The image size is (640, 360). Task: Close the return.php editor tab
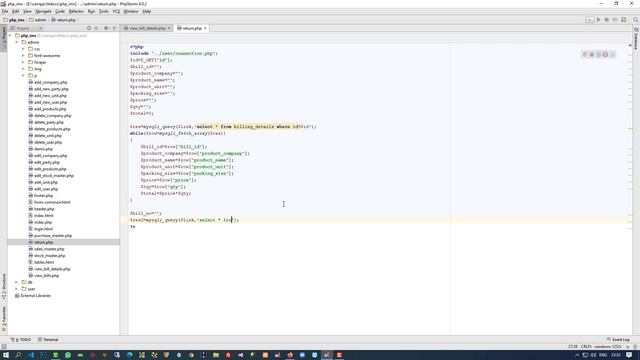(x=205, y=28)
